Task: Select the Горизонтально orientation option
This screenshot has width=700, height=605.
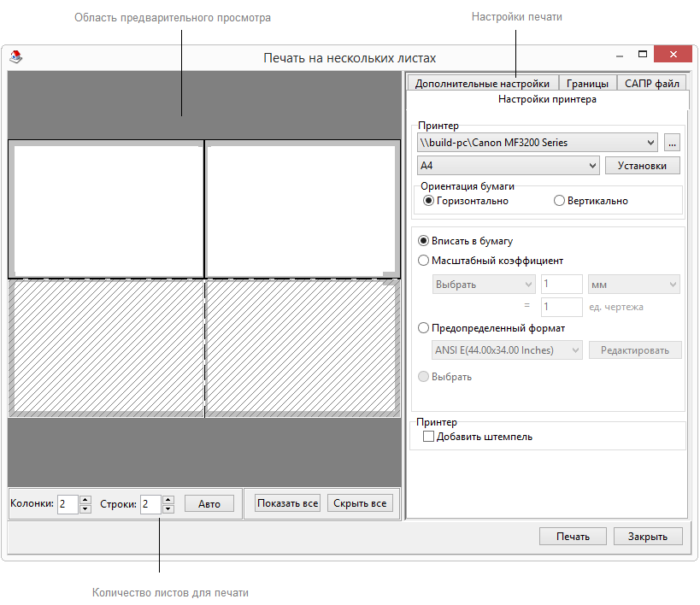Action: [429, 201]
